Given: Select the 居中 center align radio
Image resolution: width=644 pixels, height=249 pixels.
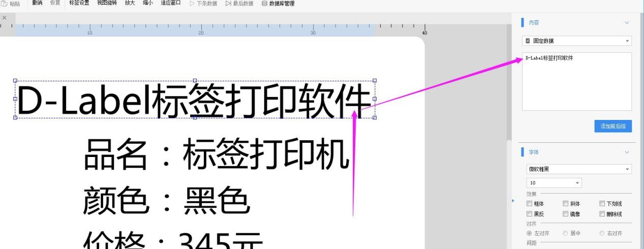Looking at the screenshot, I should [x=565, y=234].
